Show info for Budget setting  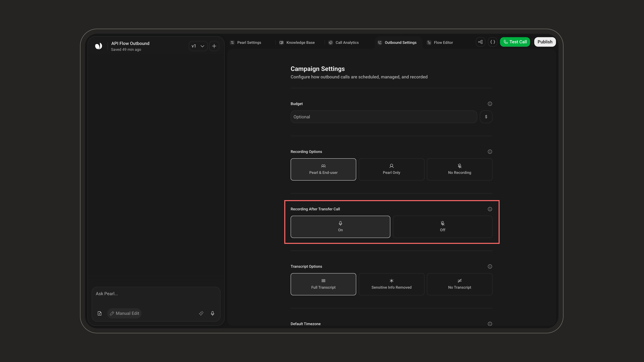click(x=490, y=104)
